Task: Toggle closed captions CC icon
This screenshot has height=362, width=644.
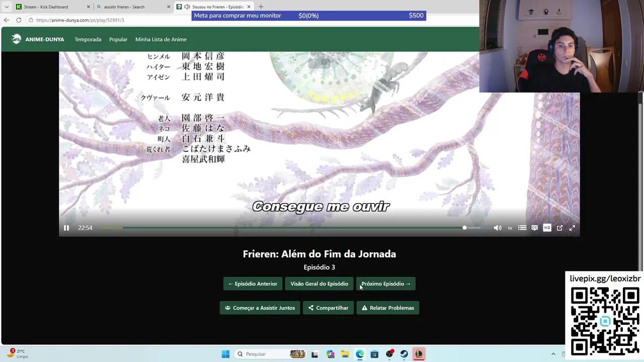Action: coord(534,228)
